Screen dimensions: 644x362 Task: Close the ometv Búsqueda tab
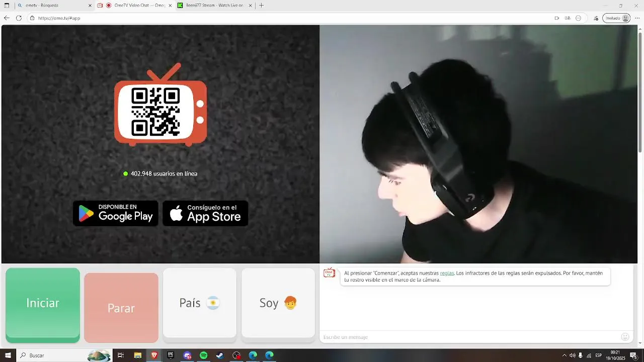click(90, 6)
